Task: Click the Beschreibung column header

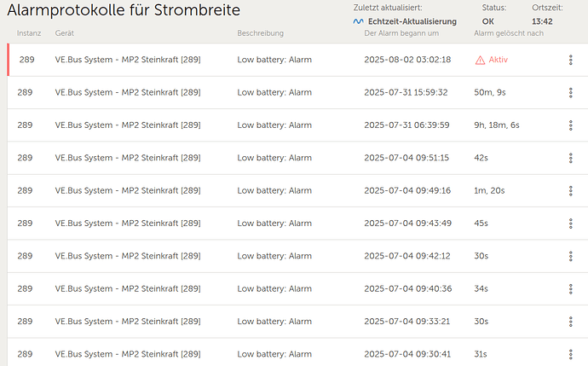Action: tap(260, 33)
